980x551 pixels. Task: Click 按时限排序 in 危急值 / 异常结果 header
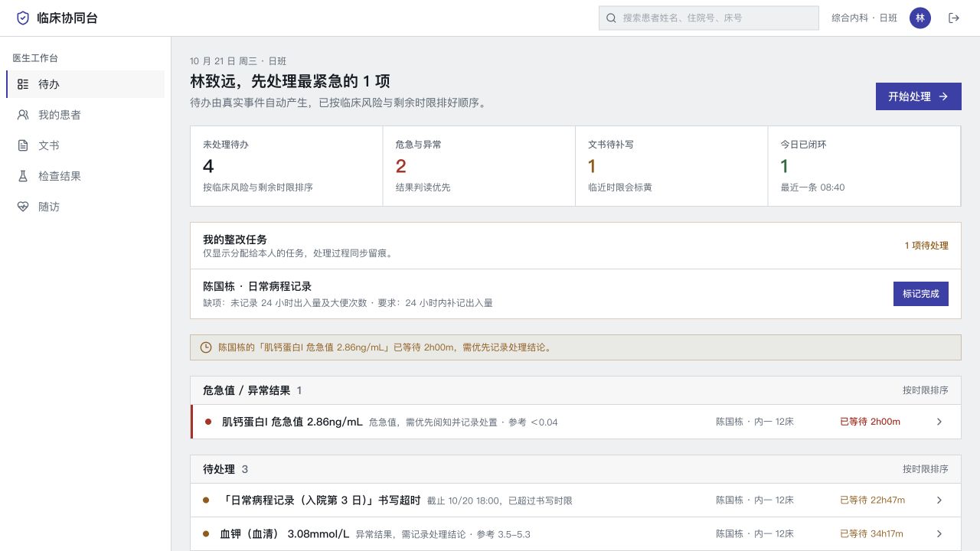coord(926,390)
